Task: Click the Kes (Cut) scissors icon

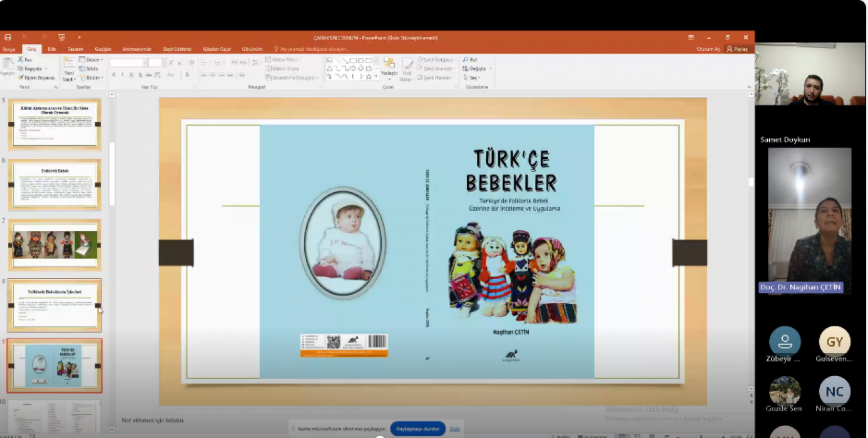Action: tap(21, 60)
